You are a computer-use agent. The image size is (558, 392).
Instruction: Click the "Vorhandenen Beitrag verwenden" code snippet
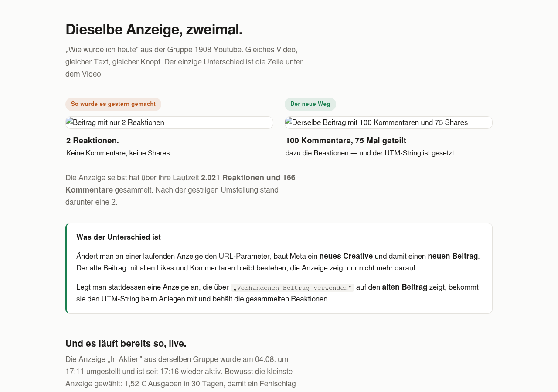click(293, 287)
